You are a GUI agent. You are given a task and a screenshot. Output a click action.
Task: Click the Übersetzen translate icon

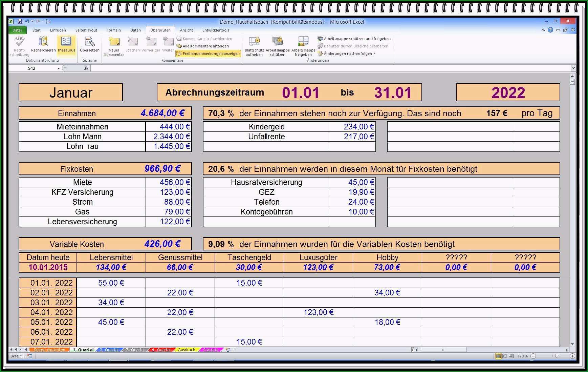click(90, 41)
